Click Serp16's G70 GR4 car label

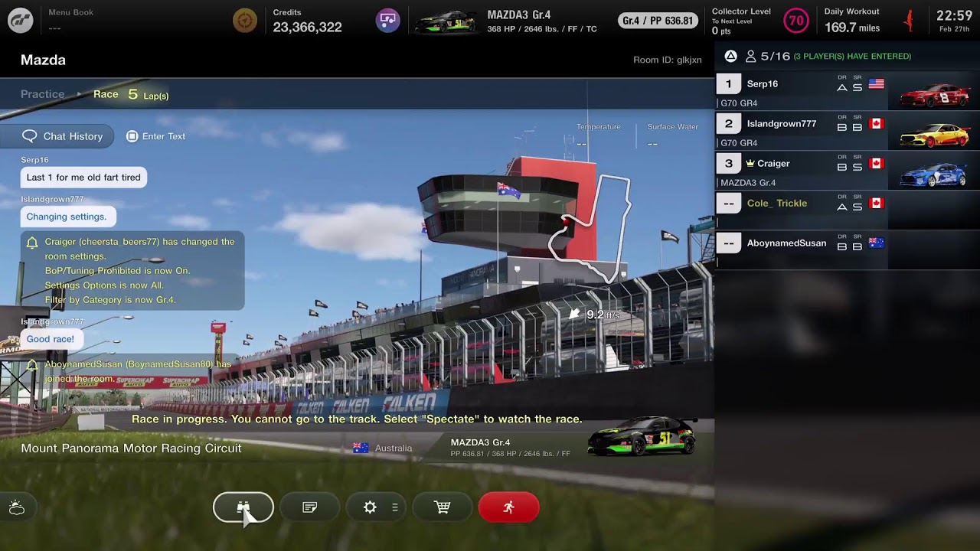pos(739,103)
